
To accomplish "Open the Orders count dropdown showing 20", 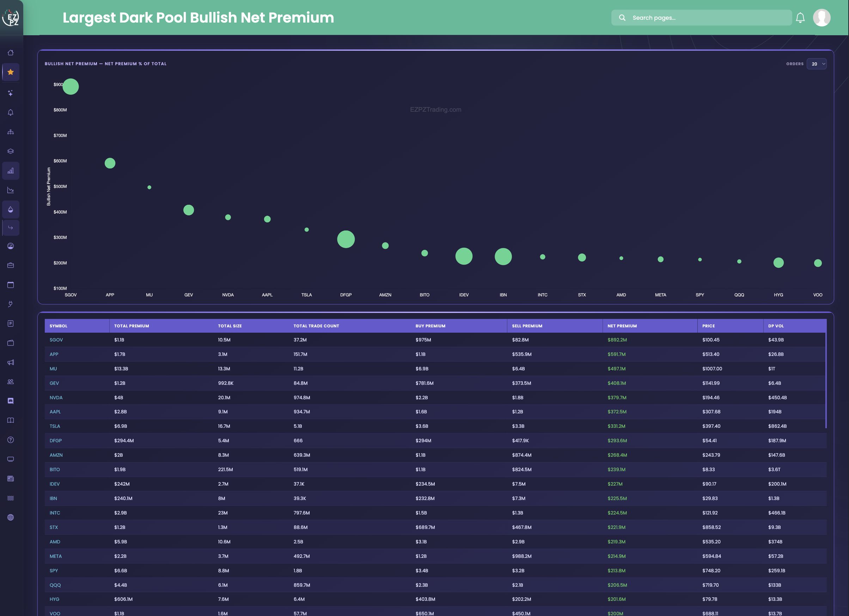I will click(x=817, y=64).
